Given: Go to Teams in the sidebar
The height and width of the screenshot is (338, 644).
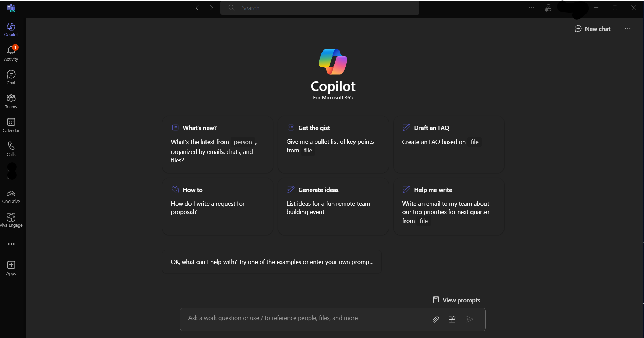Looking at the screenshot, I should 11,101.
